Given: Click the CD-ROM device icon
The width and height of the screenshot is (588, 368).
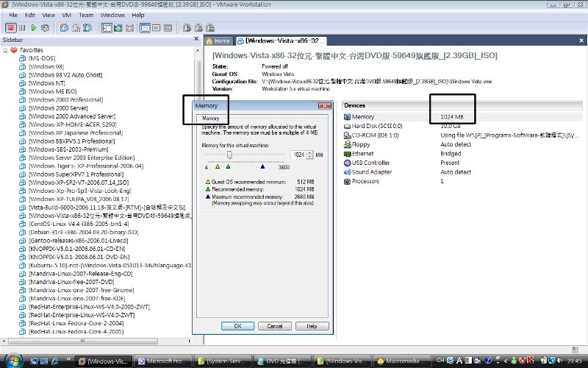Looking at the screenshot, I should point(347,135).
